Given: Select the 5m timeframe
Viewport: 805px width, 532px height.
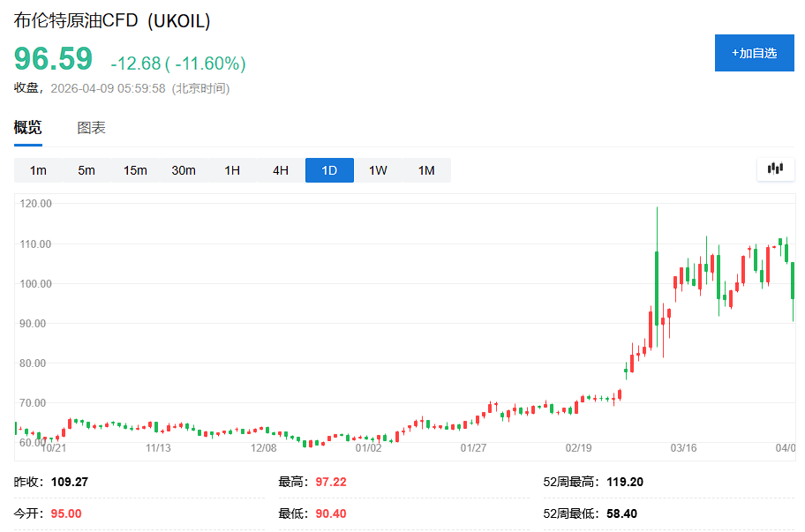Looking at the screenshot, I should tap(87, 170).
